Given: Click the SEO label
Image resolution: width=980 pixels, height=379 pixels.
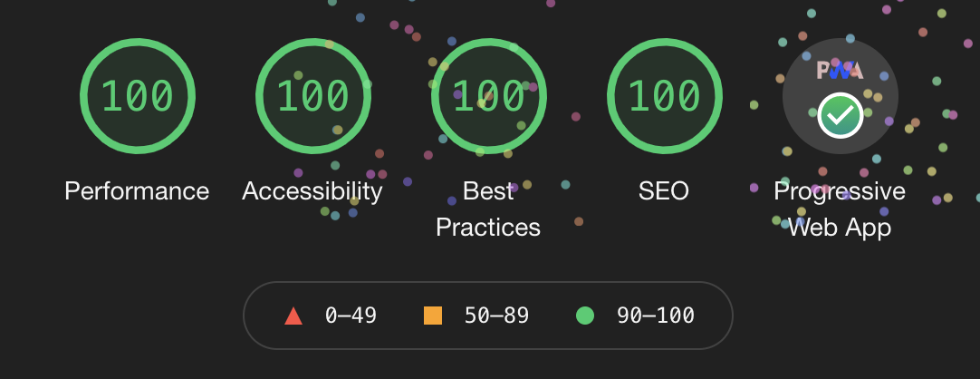Looking at the screenshot, I should click(x=664, y=190).
